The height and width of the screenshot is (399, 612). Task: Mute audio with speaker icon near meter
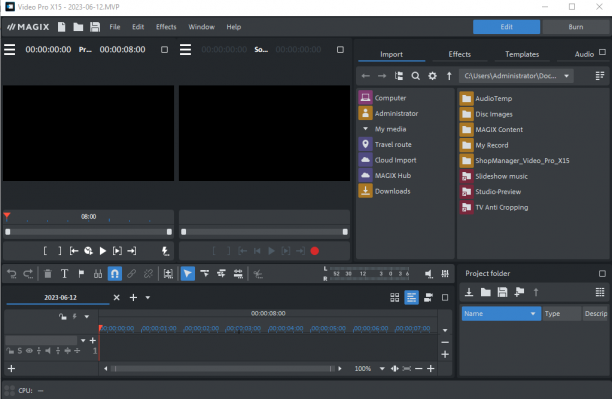(x=429, y=274)
